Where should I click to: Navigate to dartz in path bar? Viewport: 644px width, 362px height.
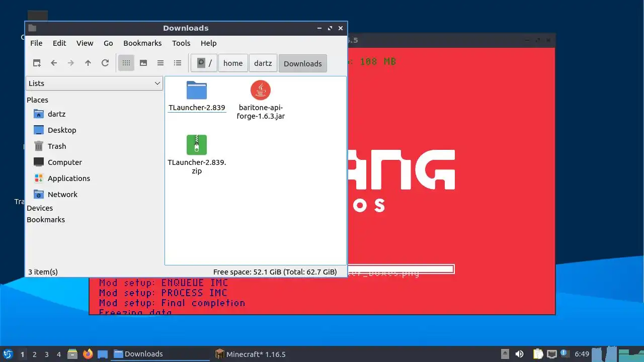pos(263,63)
